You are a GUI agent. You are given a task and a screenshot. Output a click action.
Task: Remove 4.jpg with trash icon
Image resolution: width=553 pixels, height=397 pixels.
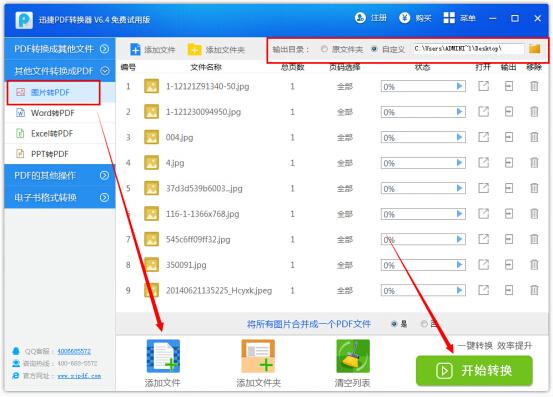(534, 163)
